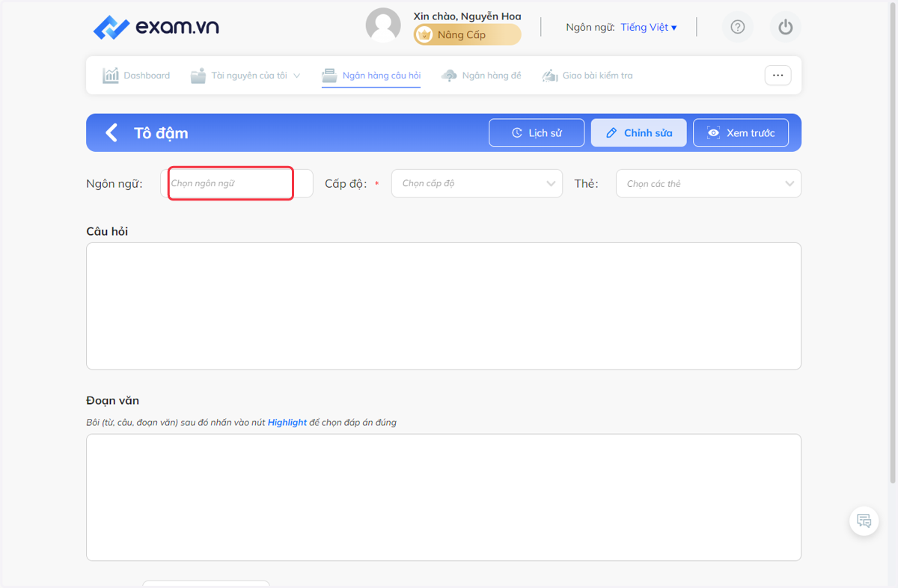The height and width of the screenshot is (588, 898).
Task: Click the back arrow beside Tô đậm
Action: coord(112,133)
